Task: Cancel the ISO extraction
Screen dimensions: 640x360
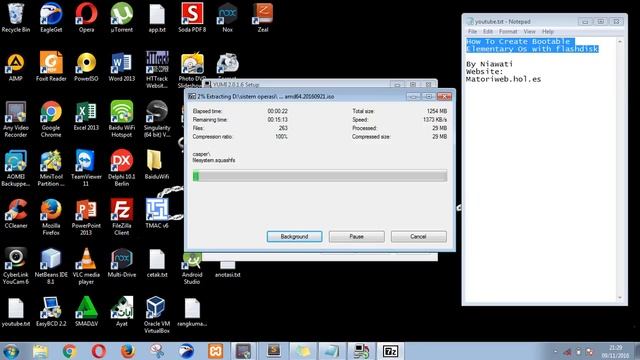Action: 418,236
